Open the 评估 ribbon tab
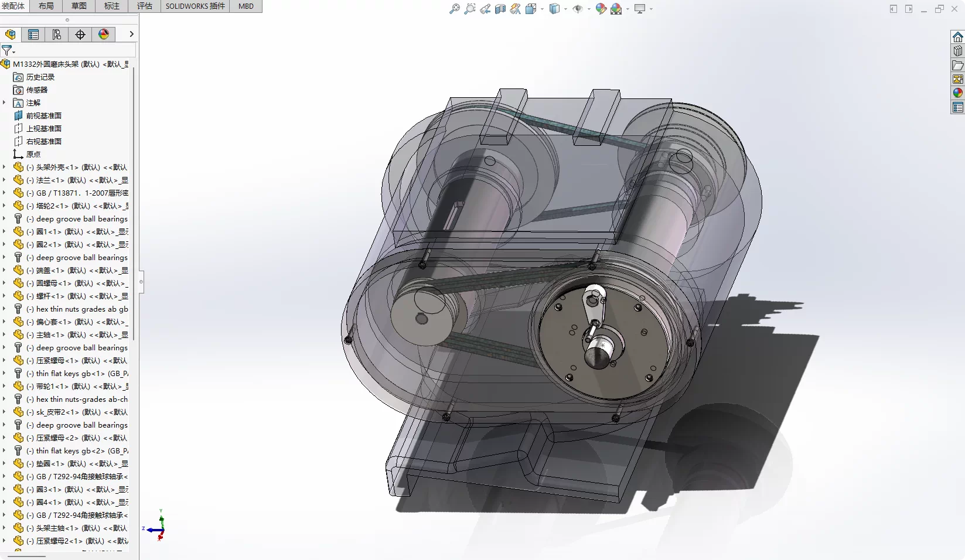 pos(145,6)
